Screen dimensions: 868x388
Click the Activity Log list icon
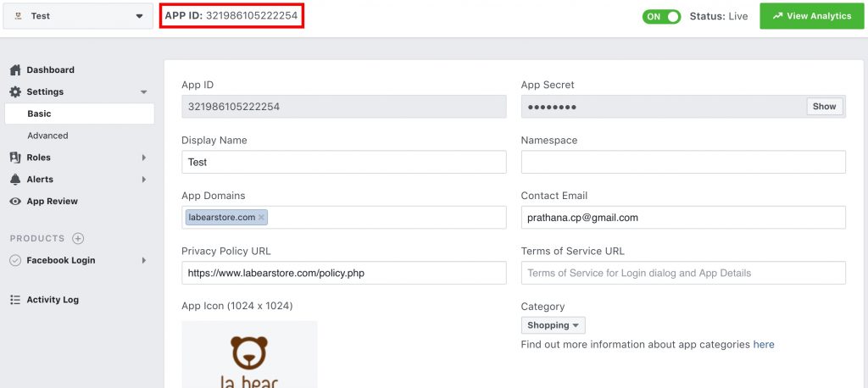coord(15,300)
